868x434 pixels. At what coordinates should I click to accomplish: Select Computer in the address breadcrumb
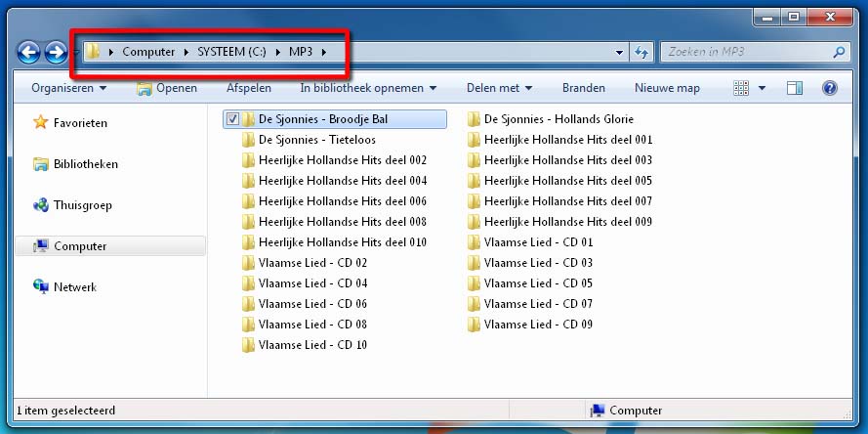point(148,52)
